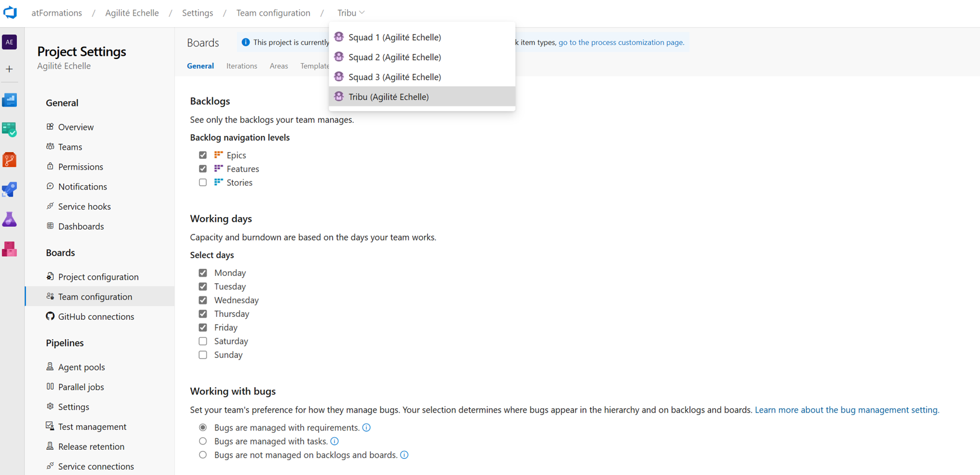The image size is (980, 475).
Task: Click the plus add new icon
Action: [x=10, y=69]
